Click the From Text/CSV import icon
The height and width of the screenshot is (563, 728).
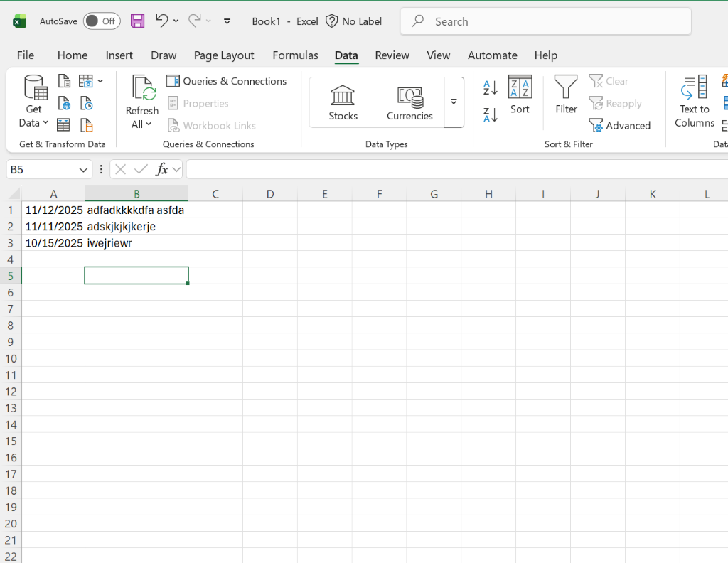64,81
